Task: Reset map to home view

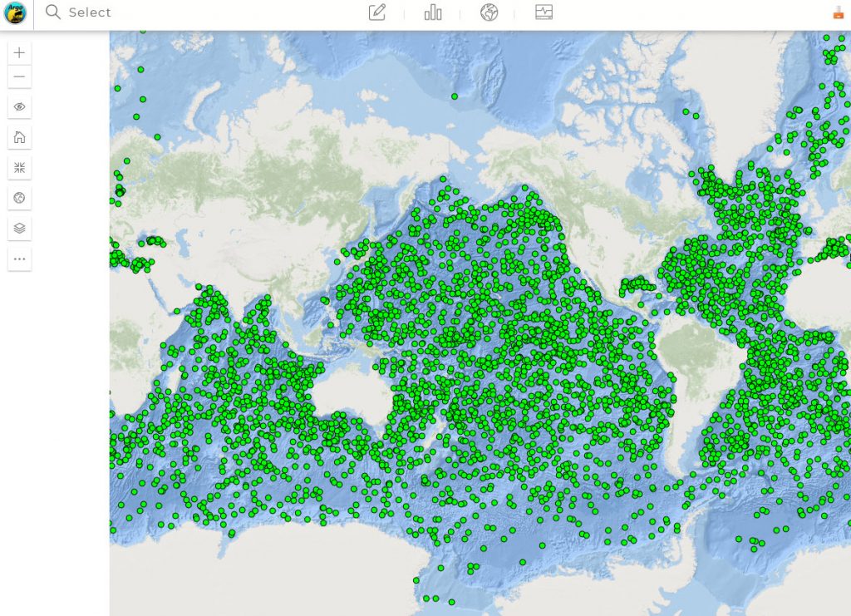Action: [20, 137]
